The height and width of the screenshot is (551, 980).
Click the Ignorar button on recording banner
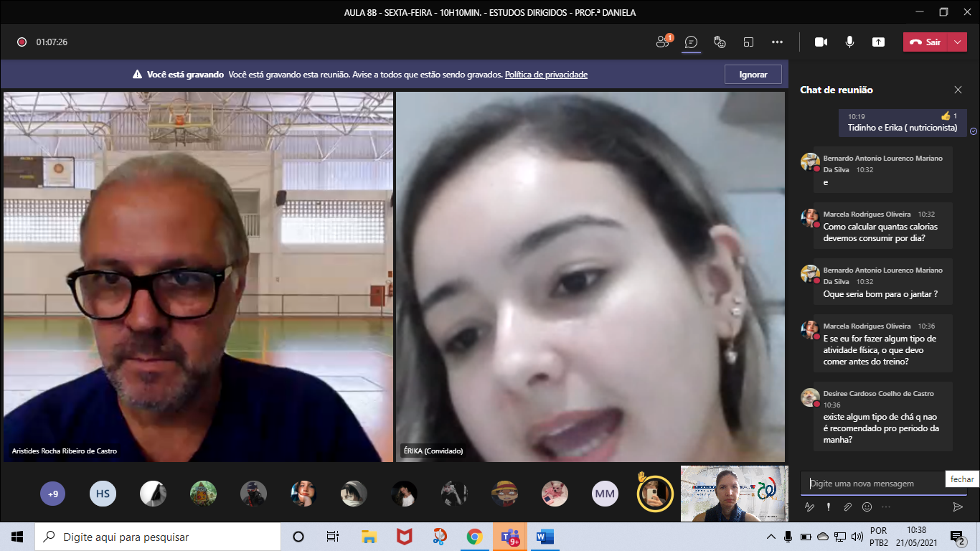[x=753, y=75]
